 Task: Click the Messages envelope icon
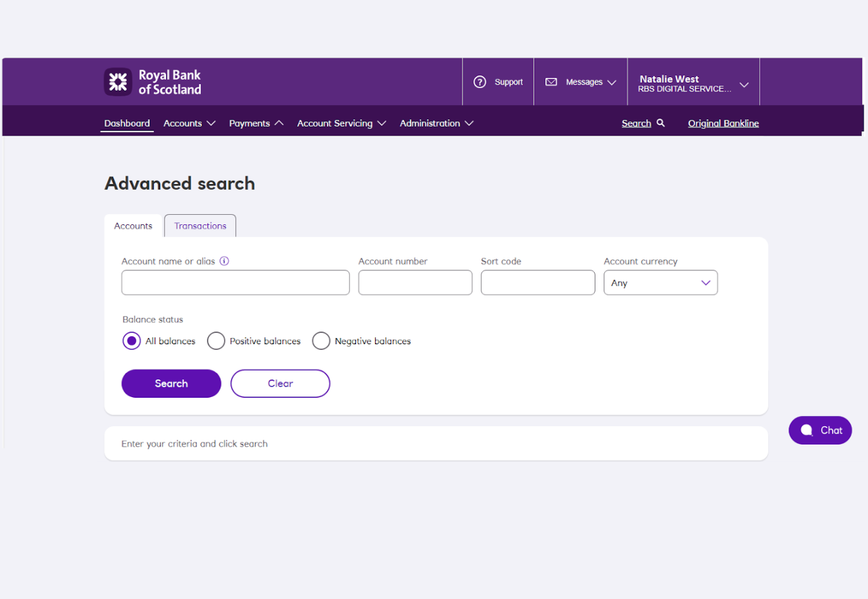(553, 81)
